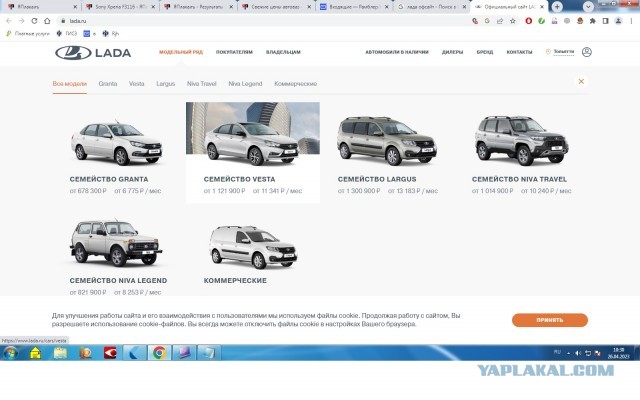The image size is (640, 400).
Task: Open the Платные услуги bookmark
Action: click(x=28, y=33)
